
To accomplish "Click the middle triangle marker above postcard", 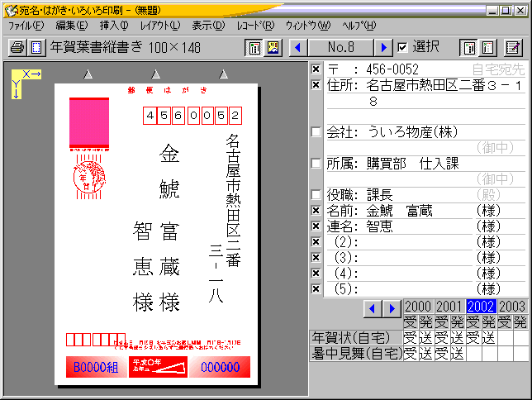I will point(156,74).
